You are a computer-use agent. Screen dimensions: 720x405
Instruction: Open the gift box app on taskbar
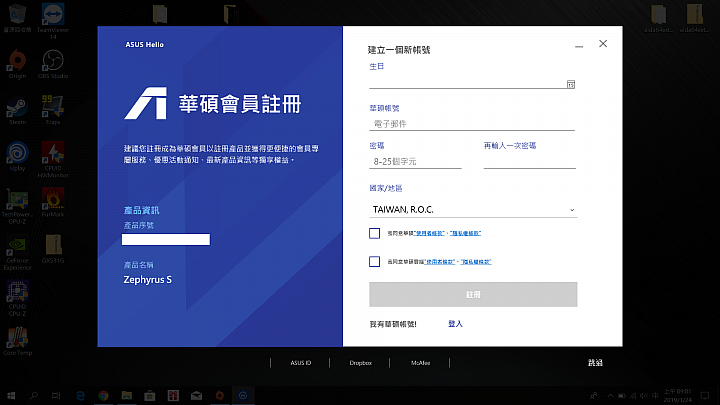[x=173, y=395]
